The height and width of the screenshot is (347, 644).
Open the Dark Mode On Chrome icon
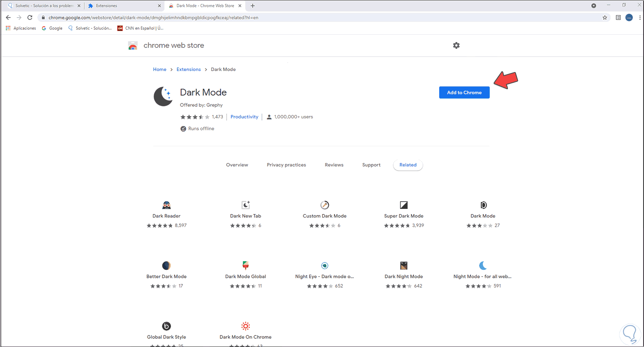[246, 326]
